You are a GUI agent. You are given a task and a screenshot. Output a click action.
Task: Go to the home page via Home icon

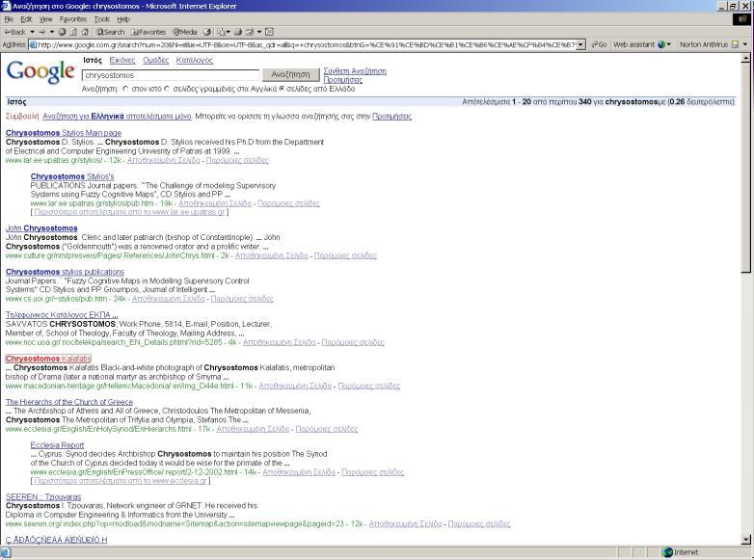(x=85, y=32)
